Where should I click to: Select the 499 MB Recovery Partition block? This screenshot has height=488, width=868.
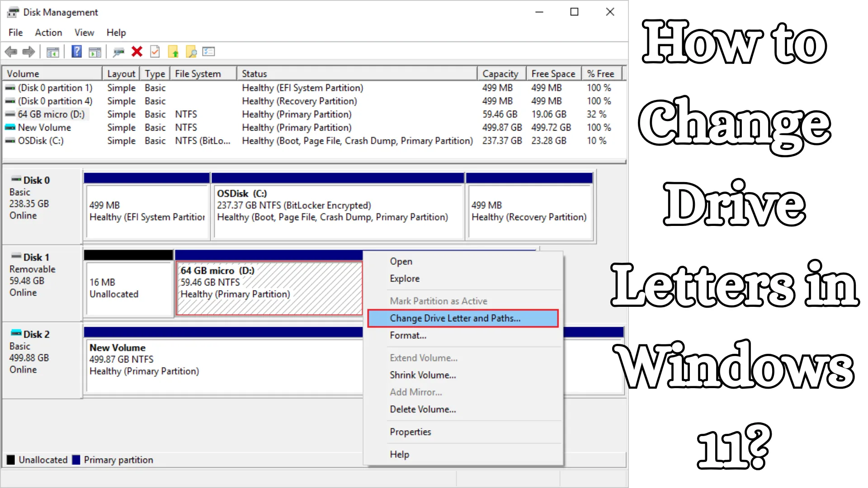tap(530, 211)
